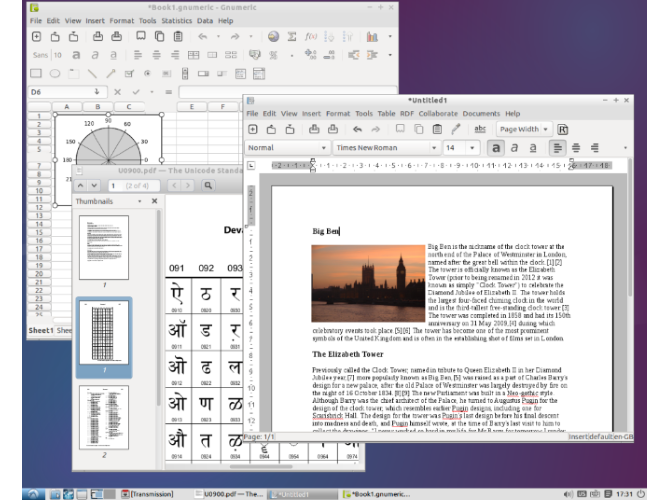
Task: Go to previous page in PDF viewer
Action: (x=81, y=185)
